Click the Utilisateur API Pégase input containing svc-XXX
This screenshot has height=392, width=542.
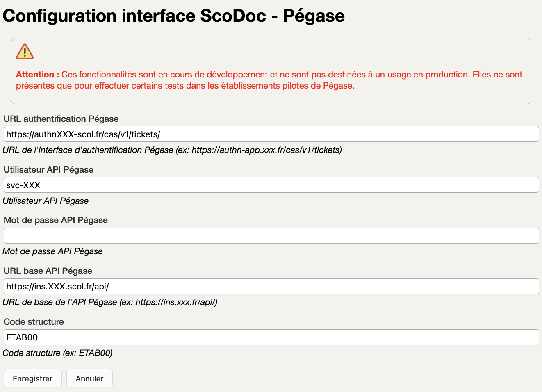click(x=271, y=185)
